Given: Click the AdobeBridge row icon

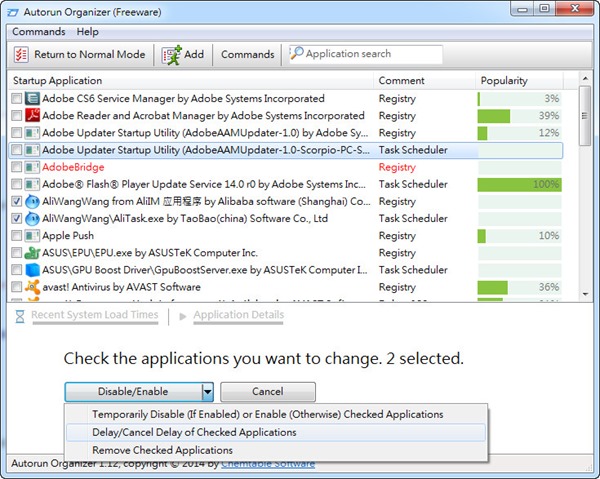Looking at the screenshot, I should [x=32, y=167].
